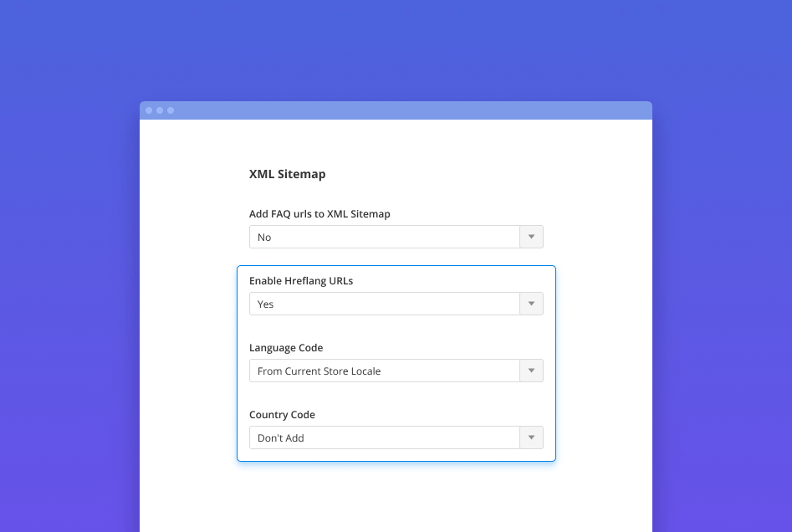Select the 'No' value in the Add FAQ urls field
This screenshot has width=792, height=532.
click(264, 238)
